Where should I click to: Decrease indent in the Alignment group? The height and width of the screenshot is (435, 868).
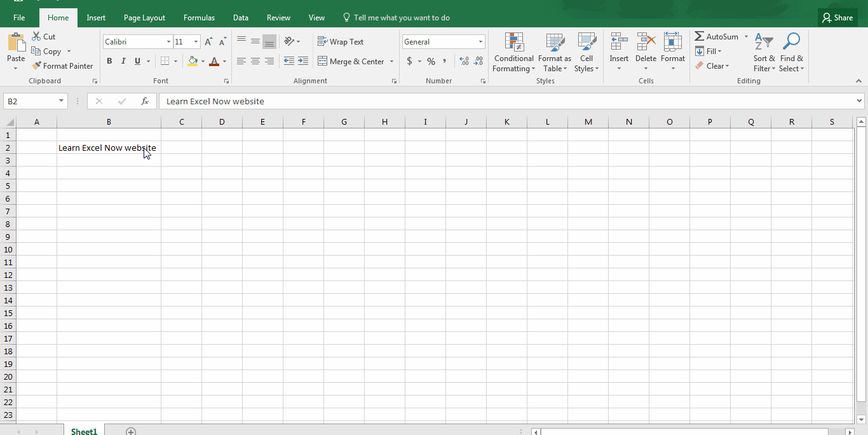click(289, 61)
